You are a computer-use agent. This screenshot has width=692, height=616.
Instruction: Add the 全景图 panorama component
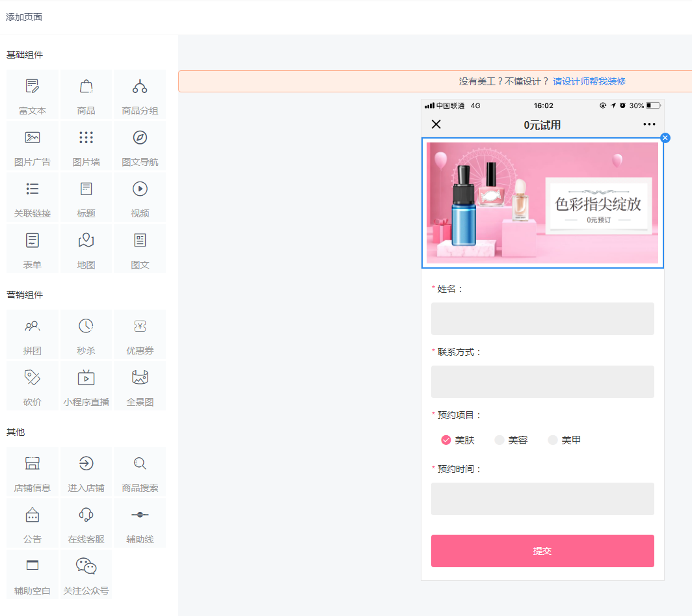(x=140, y=386)
